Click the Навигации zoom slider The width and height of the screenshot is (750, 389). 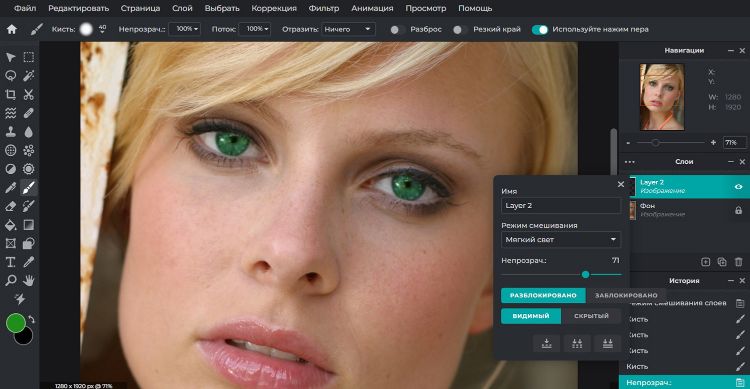click(x=671, y=143)
